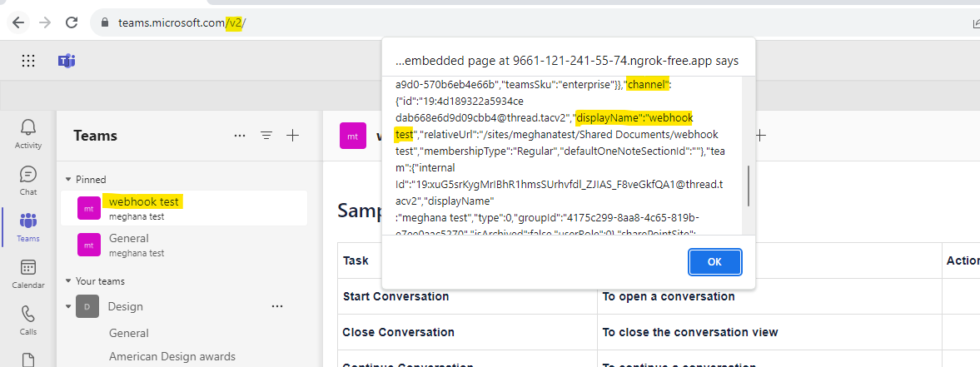Click the browser forward arrow
The height and width of the screenshot is (367, 980).
tap(45, 22)
